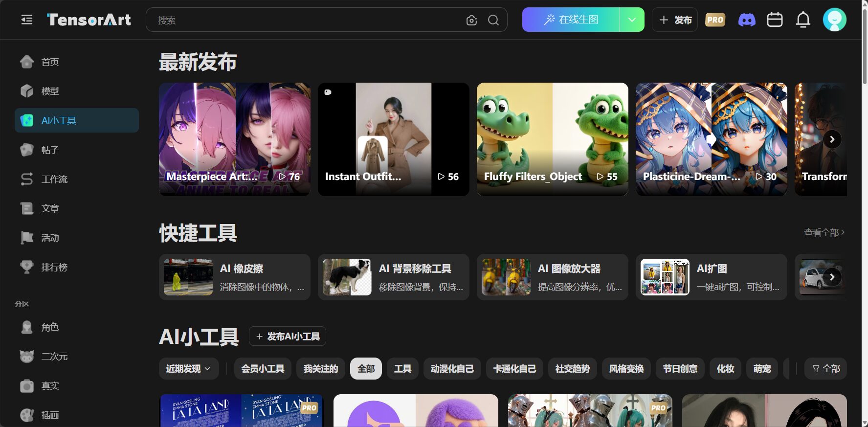The width and height of the screenshot is (868, 427).
Task: Click the magnifier search icon
Action: [x=493, y=20]
